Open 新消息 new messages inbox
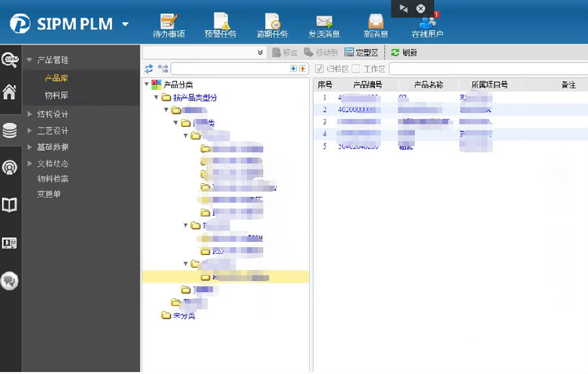This screenshot has height=374, width=588. point(376,22)
